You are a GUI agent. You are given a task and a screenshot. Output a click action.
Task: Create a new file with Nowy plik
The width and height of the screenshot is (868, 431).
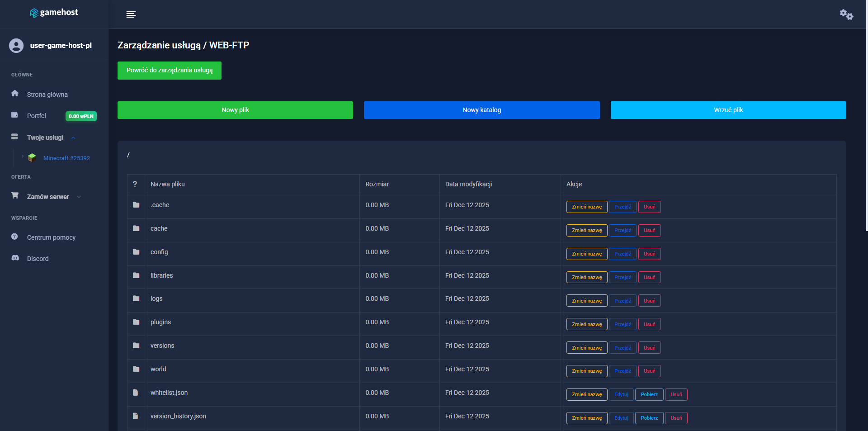pos(235,110)
